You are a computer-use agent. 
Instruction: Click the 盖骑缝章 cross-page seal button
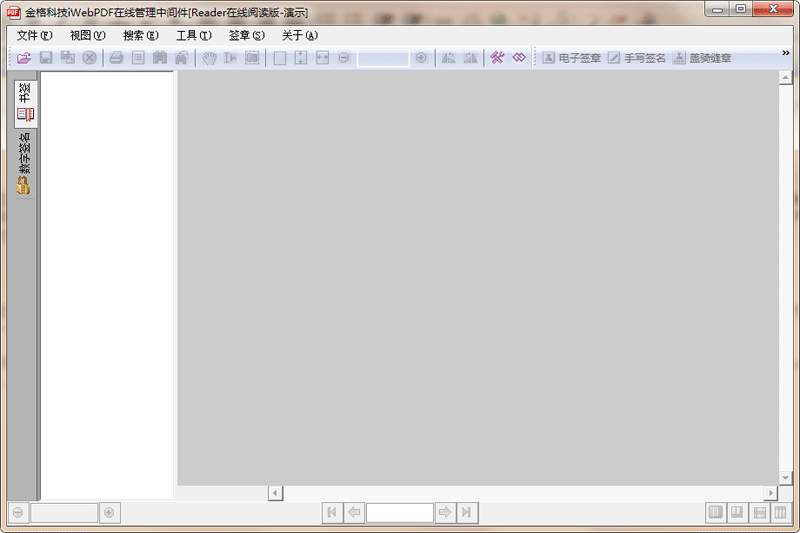pos(702,58)
